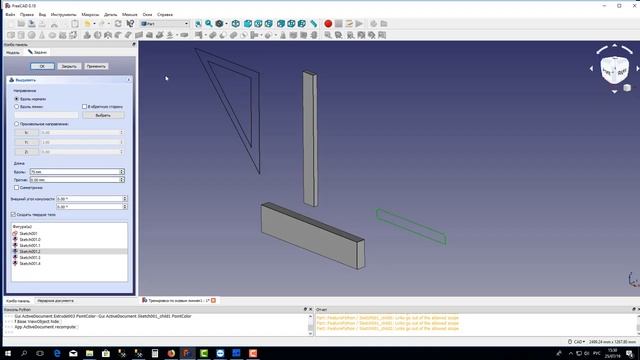The image size is (640, 360).
Task: Open the calculator from the taskbar
Action: coord(155,353)
